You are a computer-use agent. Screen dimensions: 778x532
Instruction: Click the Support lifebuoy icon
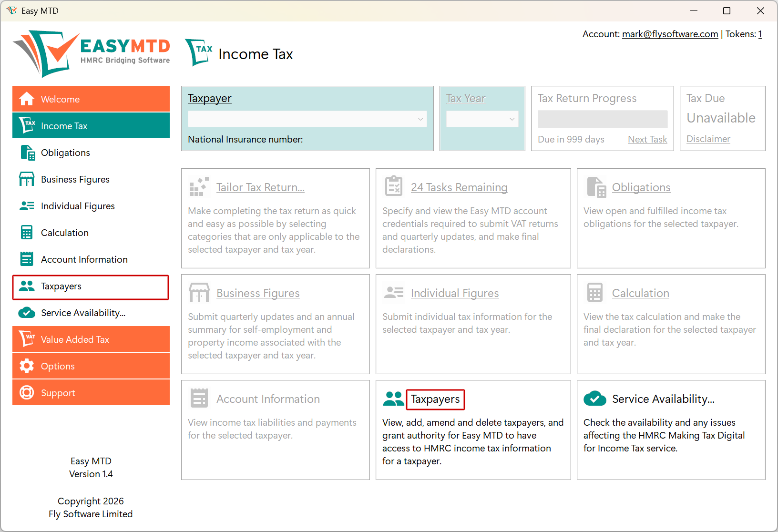click(27, 392)
